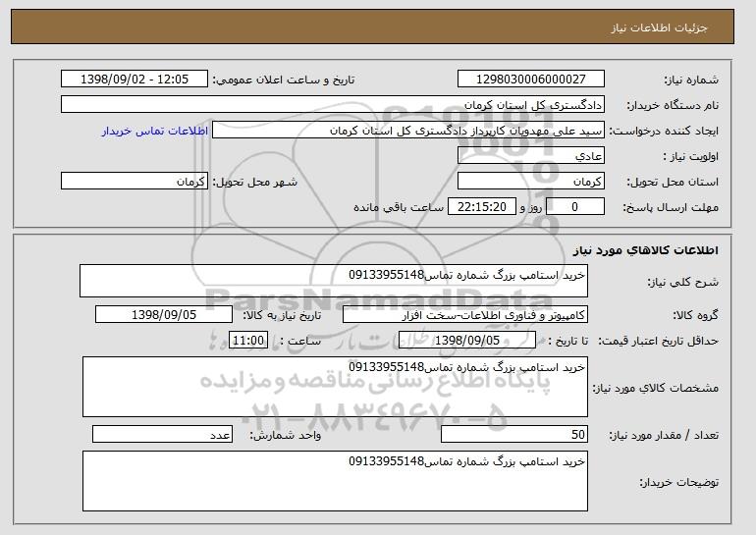Click the شهر محل تحویل field کرمان
756x535 pixels.
[x=135, y=182]
